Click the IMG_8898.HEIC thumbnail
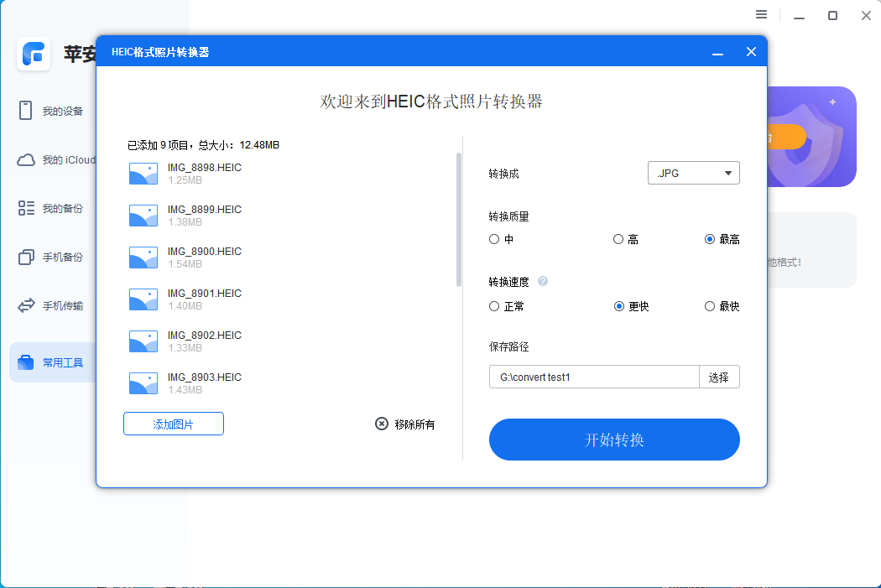 pos(143,173)
